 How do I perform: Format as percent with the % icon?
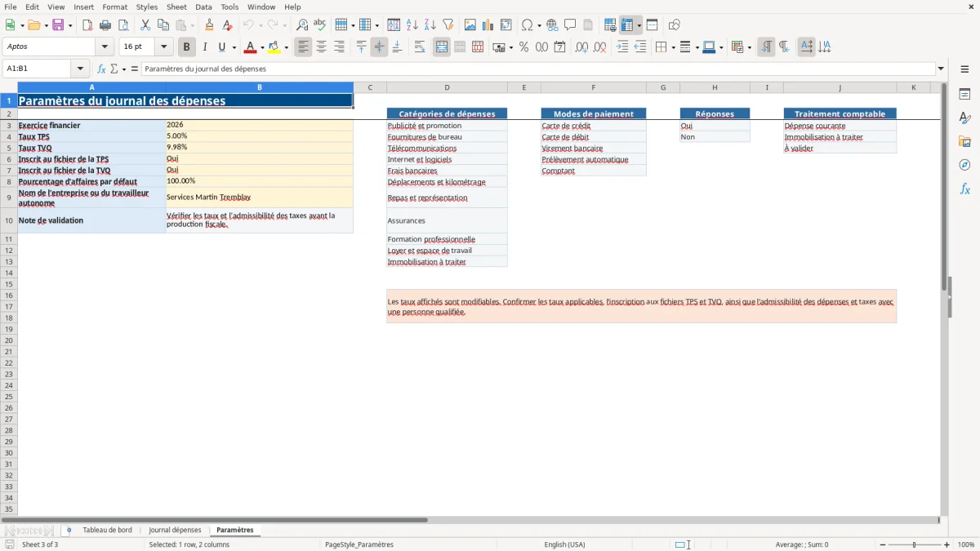(x=523, y=47)
